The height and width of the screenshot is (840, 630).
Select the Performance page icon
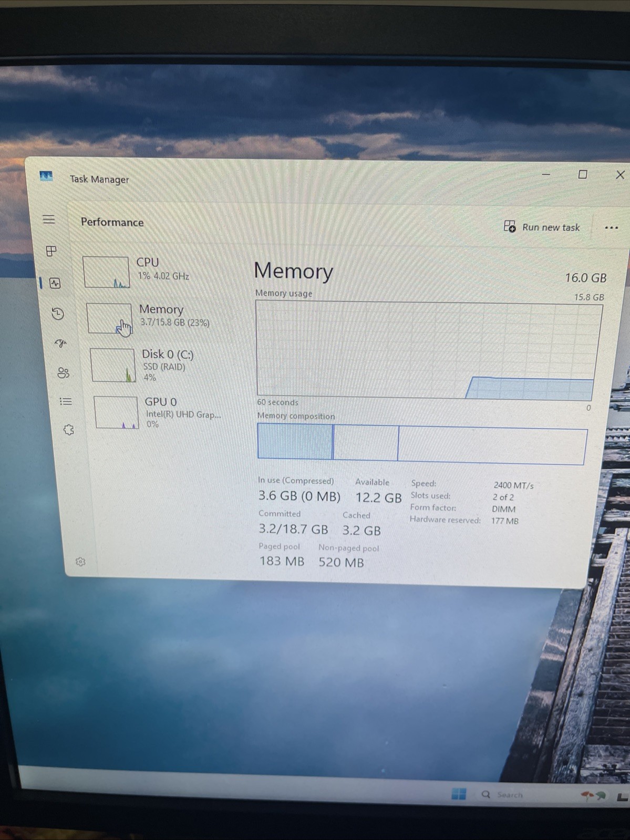(55, 284)
